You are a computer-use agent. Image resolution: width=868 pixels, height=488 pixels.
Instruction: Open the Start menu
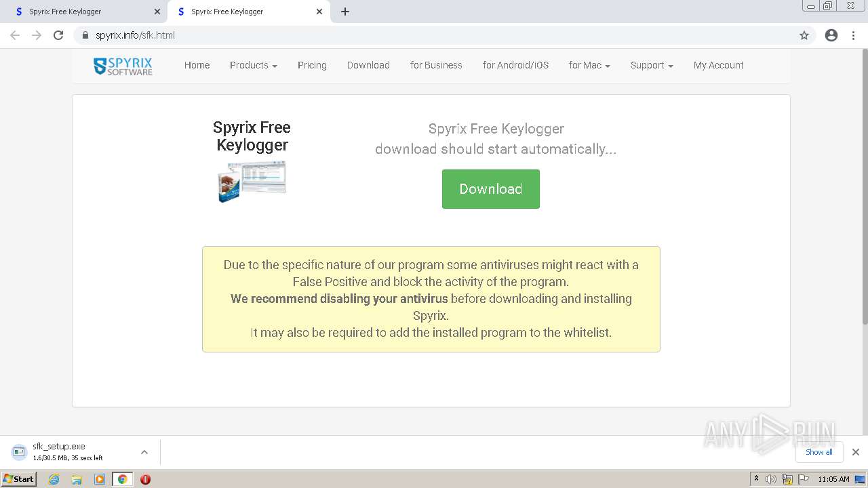[x=18, y=479]
